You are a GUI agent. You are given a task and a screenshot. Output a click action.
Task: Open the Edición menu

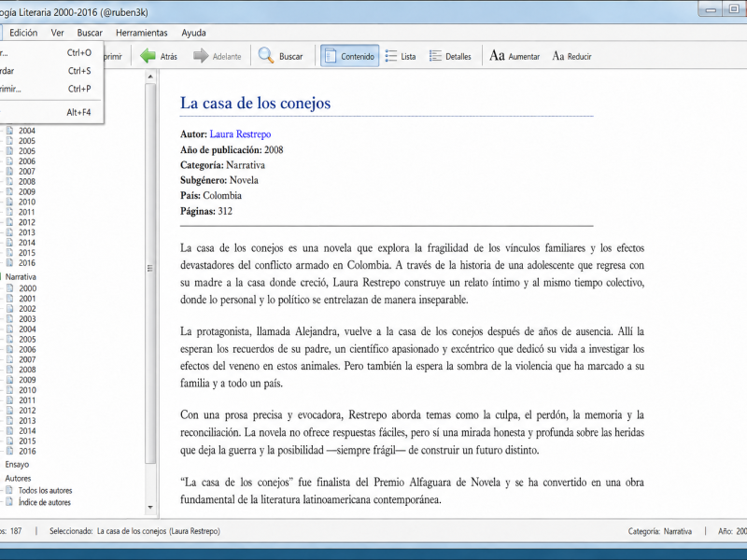point(23,33)
